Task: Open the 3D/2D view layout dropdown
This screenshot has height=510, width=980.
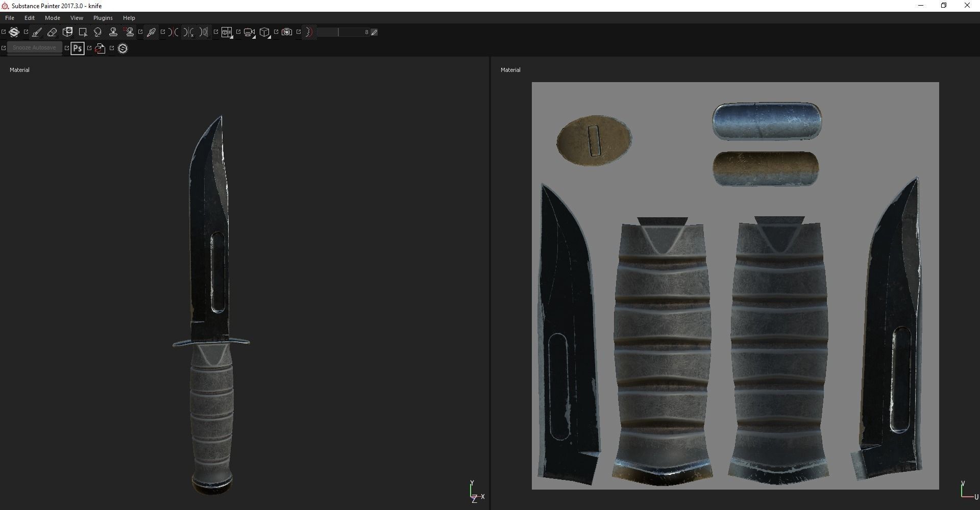Action: point(227,33)
